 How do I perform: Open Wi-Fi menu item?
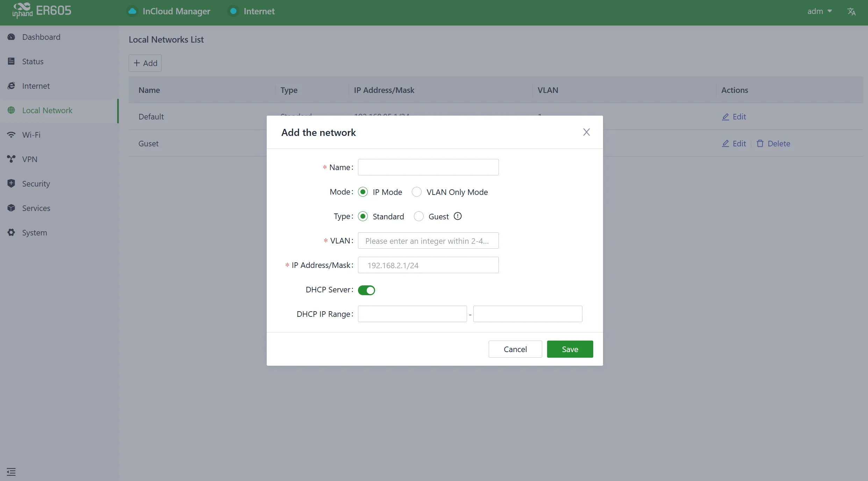59,135
